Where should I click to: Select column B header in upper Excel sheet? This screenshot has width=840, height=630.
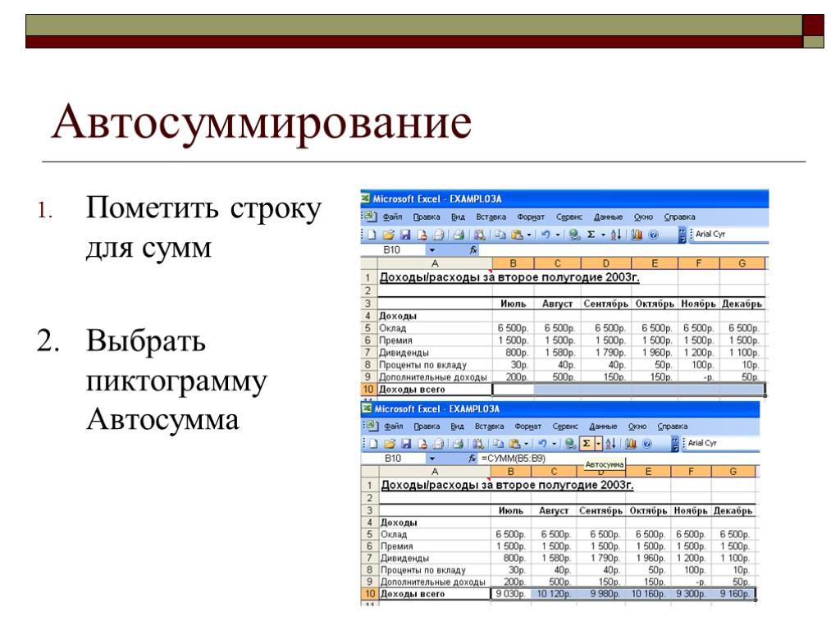514,263
